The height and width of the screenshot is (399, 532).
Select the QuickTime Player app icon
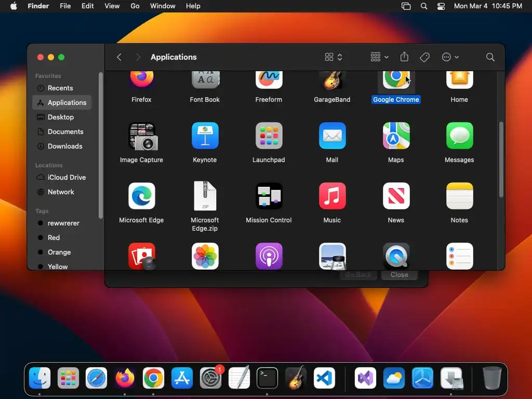point(396,256)
